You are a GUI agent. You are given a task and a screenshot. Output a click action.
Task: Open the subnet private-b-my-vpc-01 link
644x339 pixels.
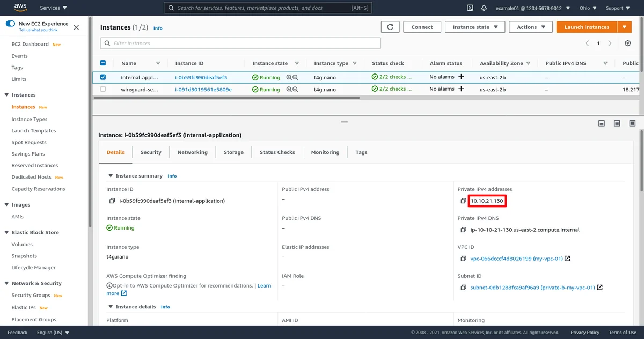coord(532,288)
